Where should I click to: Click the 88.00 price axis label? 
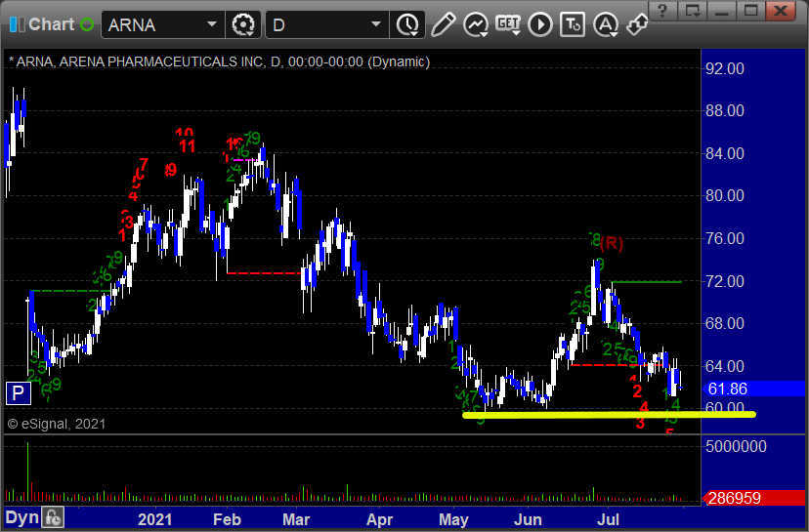(x=724, y=111)
